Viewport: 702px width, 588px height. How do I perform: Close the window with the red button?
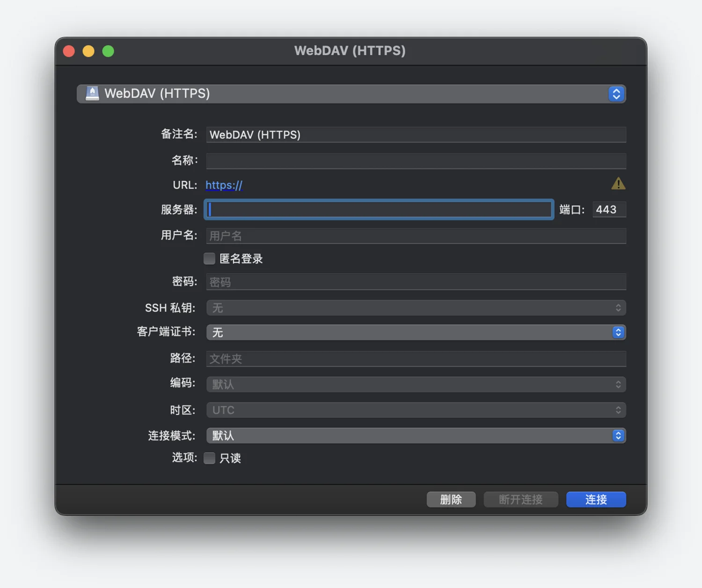pos(69,51)
